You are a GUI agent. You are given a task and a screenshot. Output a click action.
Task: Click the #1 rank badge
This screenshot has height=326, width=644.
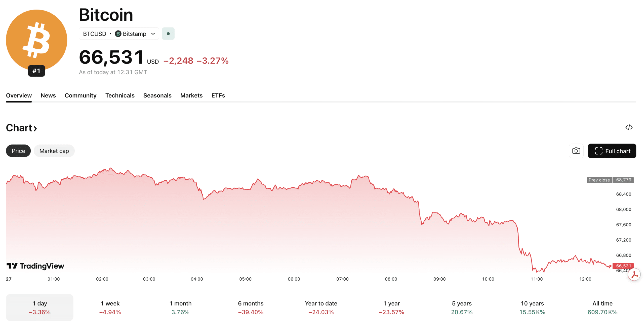(36, 71)
